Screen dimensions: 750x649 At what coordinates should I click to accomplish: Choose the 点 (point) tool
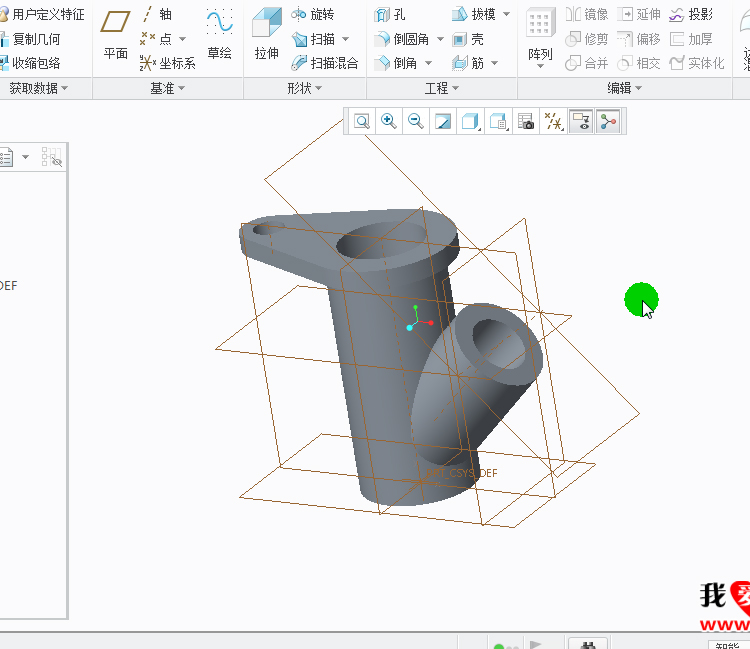pyautogui.click(x=156, y=39)
